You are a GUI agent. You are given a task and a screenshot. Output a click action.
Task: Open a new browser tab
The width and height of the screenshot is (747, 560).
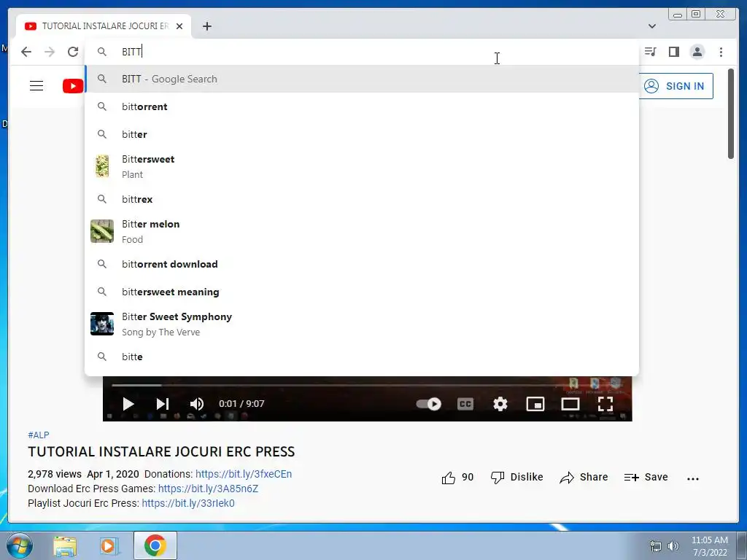click(x=206, y=26)
